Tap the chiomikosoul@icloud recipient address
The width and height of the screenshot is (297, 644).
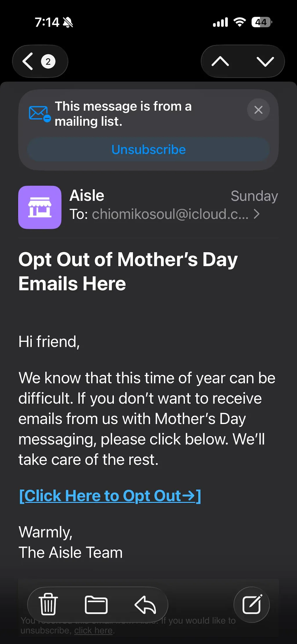[170, 214]
